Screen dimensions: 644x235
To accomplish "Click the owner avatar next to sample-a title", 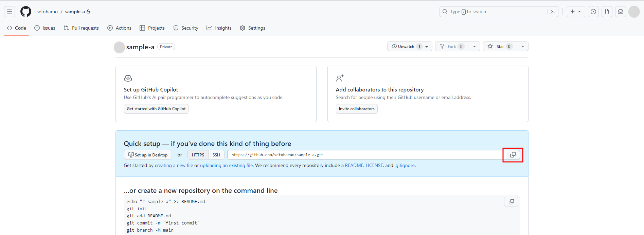I will click(x=119, y=47).
